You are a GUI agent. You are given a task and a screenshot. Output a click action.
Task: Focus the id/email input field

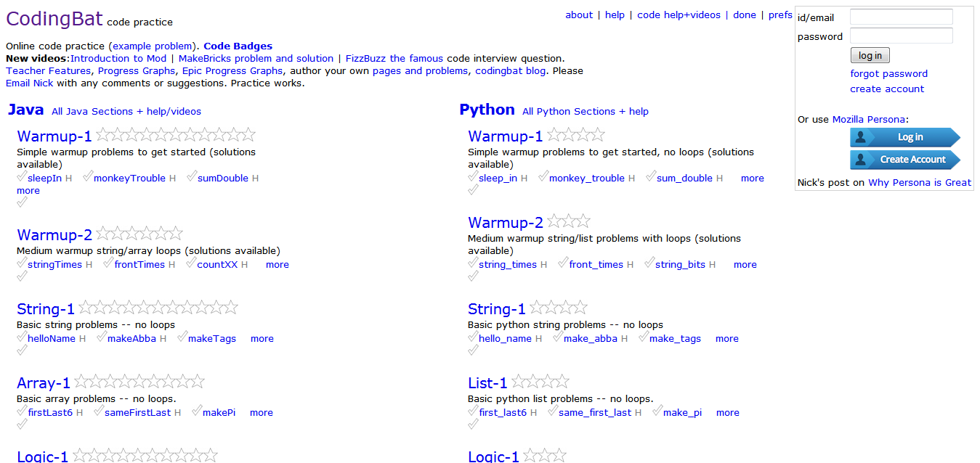point(901,17)
